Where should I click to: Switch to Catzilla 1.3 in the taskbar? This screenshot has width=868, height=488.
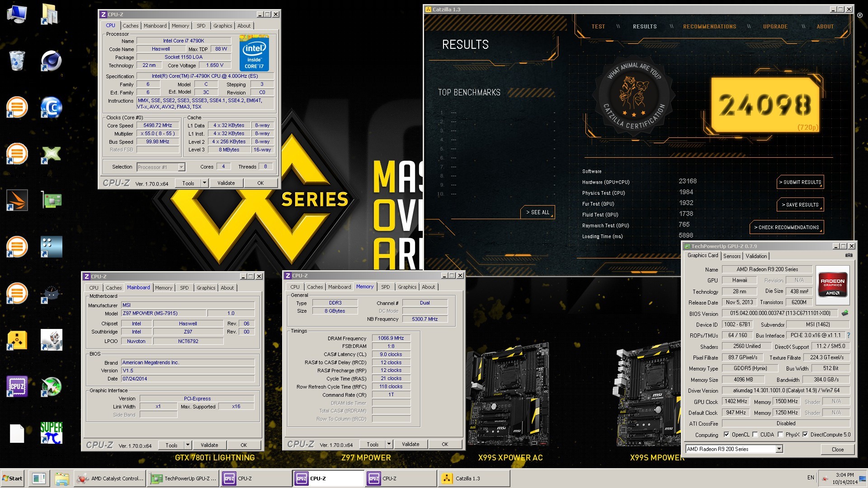tap(473, 479)
